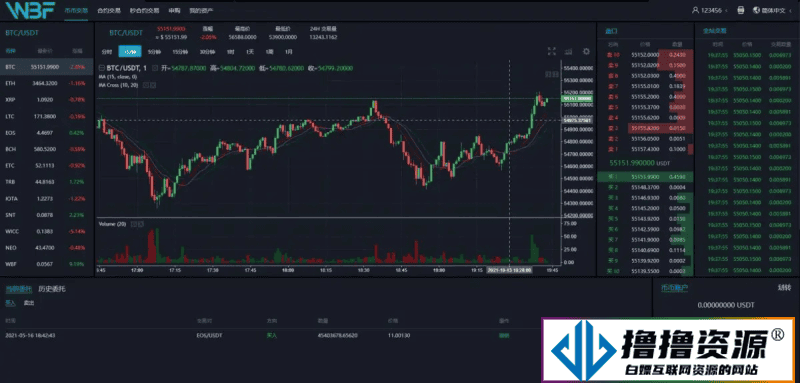Click 划转 transfer link in account panel
The width and height of the screenshot is (800, 383).
coord(784,288)
